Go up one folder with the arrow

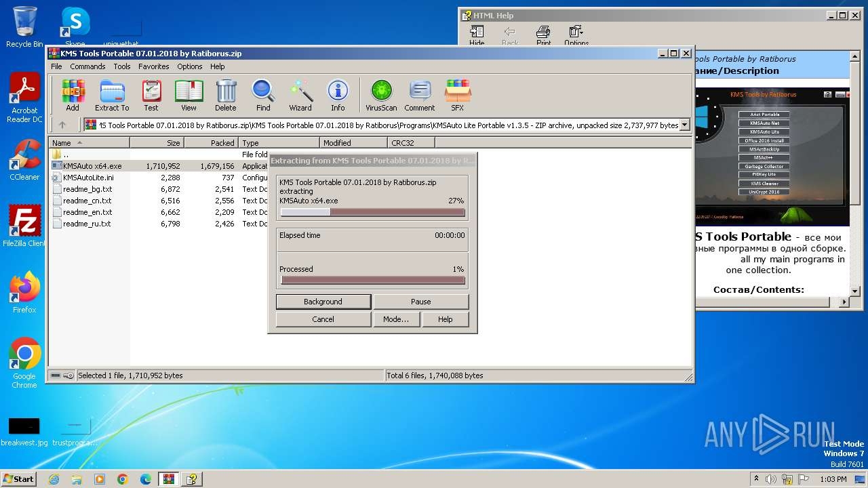(62, 125)
